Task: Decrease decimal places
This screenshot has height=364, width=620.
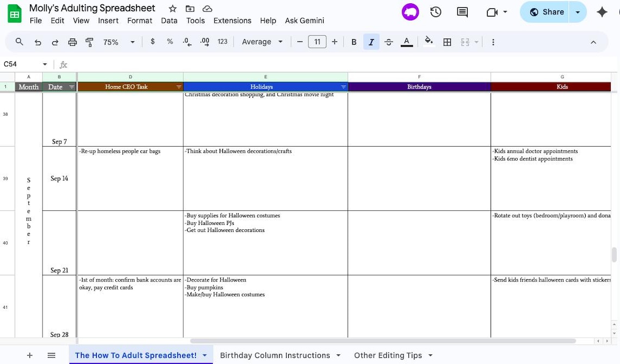Action: click(x=187, y=42)
